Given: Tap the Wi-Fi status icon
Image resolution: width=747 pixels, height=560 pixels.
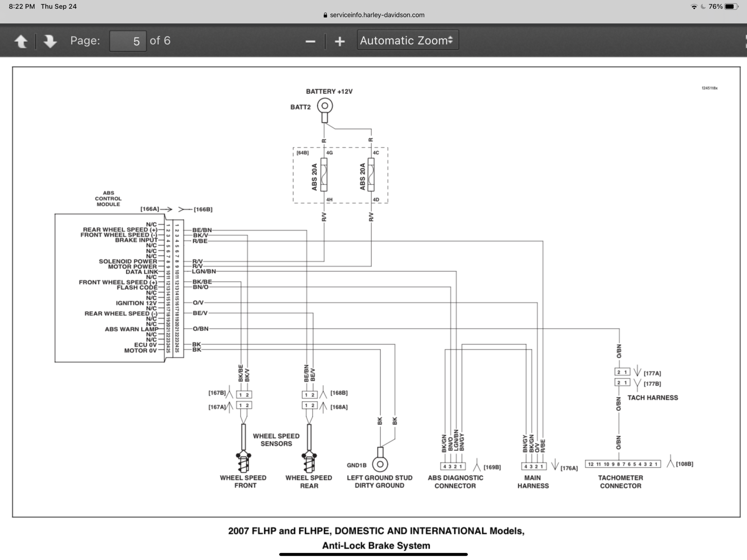Looking at the screenshot, I should 694,6.
